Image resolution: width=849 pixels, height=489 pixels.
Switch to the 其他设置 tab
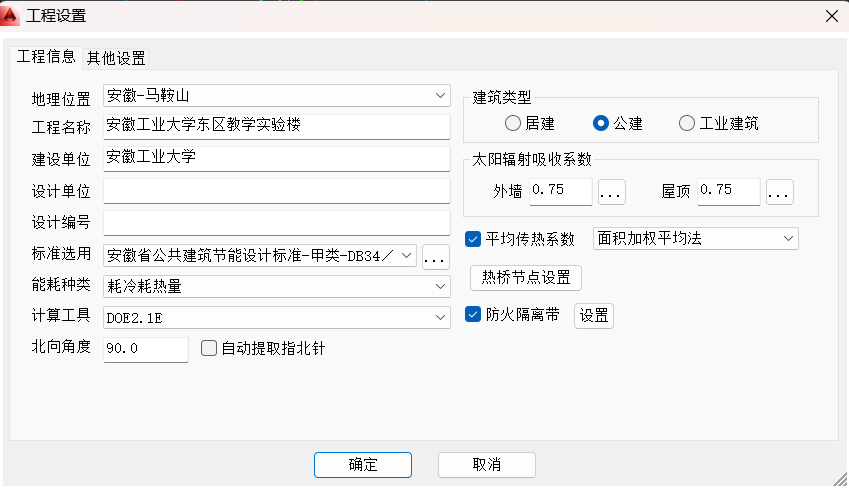pyautogui.click(x=116, y=58)
